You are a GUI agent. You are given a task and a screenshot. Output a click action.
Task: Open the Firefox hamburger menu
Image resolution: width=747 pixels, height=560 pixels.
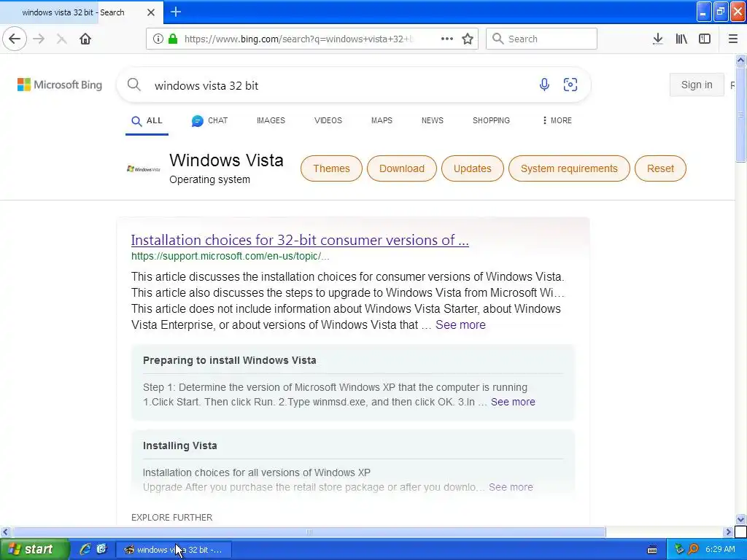point(733,39)
